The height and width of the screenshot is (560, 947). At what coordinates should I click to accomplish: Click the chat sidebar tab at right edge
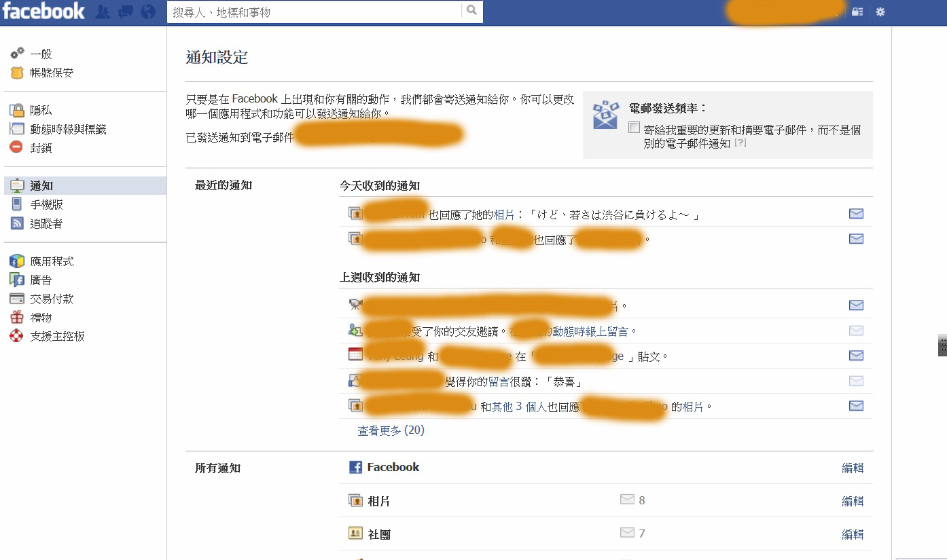(x=942, y=346)
